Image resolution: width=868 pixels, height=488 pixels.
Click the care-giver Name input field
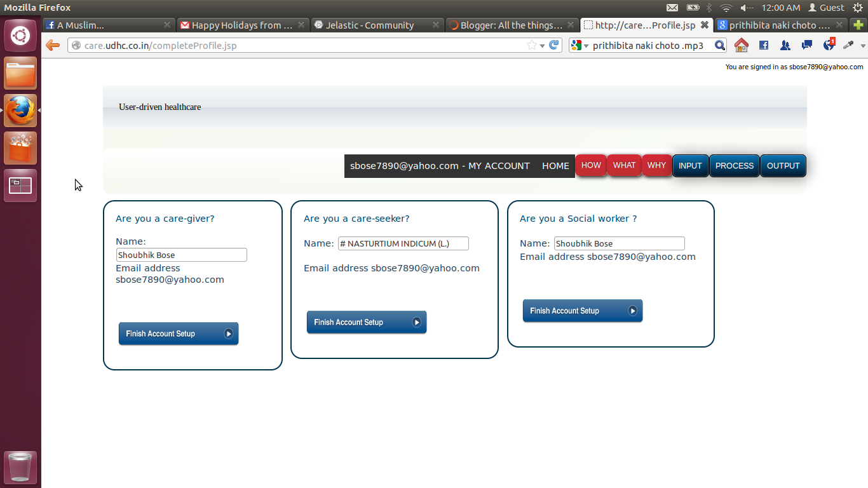pyautogui.click(x=181, y=254)
